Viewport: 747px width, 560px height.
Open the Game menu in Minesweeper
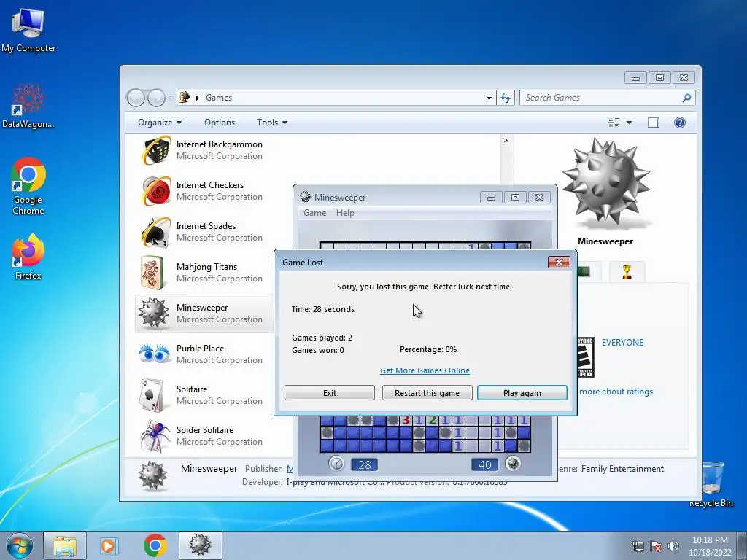pos(315,213)
